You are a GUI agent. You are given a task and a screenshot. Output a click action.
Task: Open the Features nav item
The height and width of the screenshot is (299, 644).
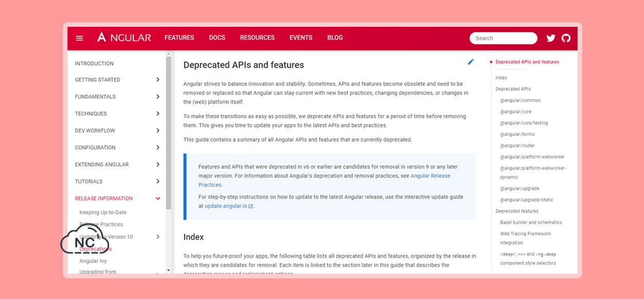point(179,38)
